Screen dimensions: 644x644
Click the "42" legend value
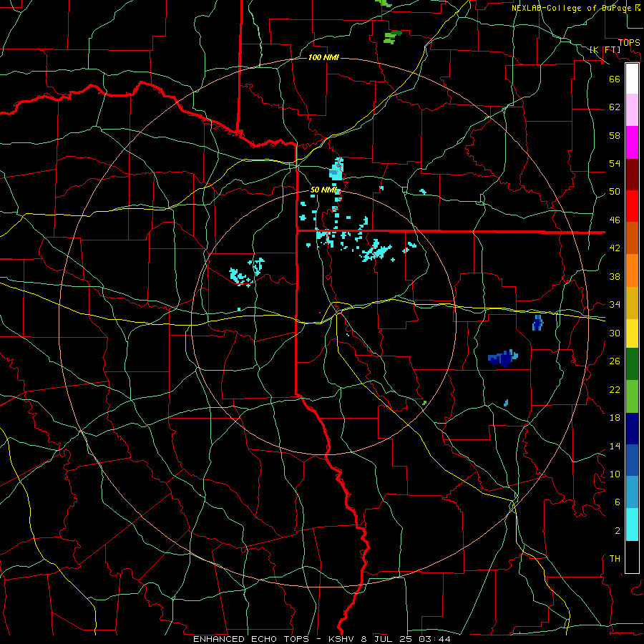(615, 248)
